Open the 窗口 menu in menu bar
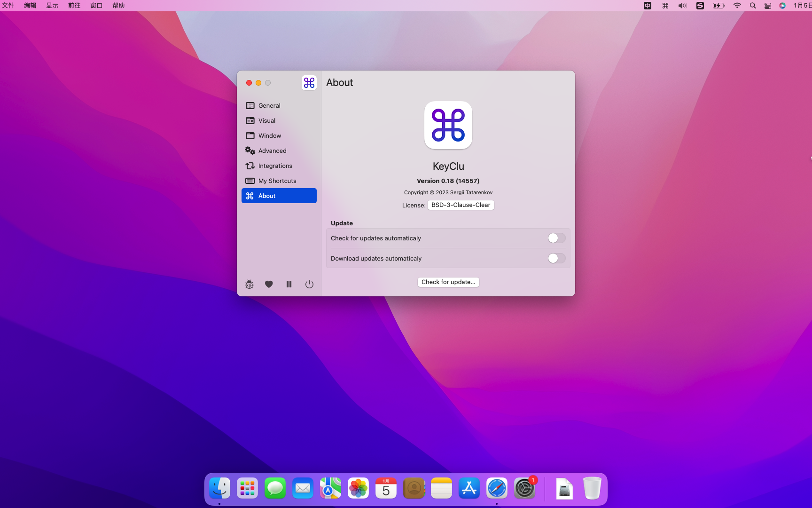 (x=96, y=6)
